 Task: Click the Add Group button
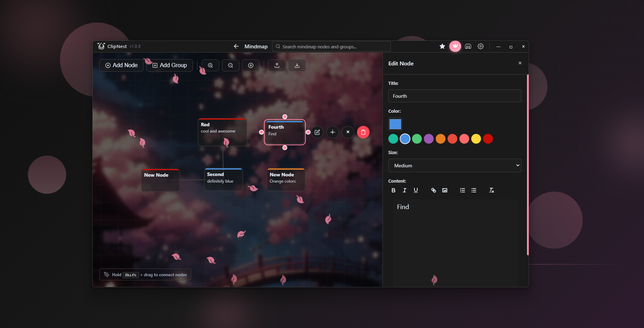(x=170, y=65)
